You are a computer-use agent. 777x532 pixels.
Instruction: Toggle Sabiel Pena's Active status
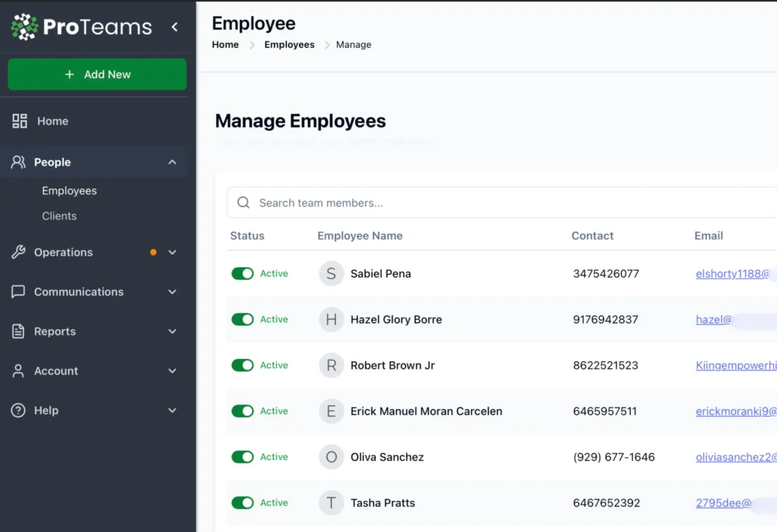[242, 273]
